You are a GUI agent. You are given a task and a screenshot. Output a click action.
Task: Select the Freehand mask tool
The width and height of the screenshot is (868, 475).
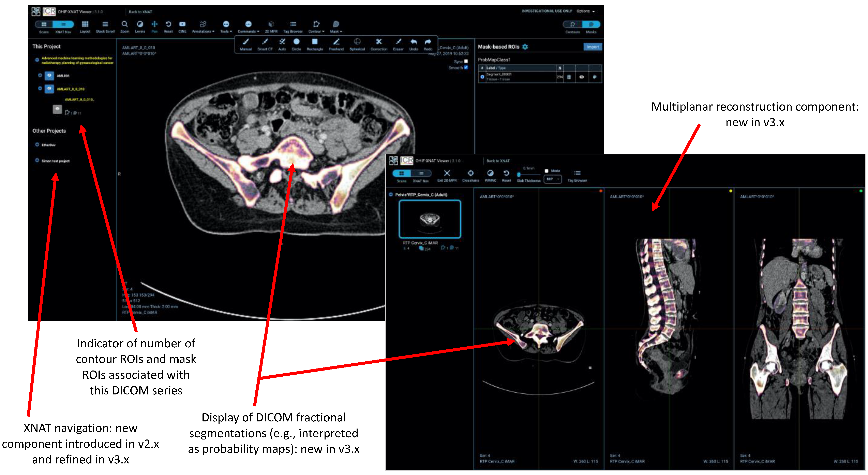click(336, 44)
